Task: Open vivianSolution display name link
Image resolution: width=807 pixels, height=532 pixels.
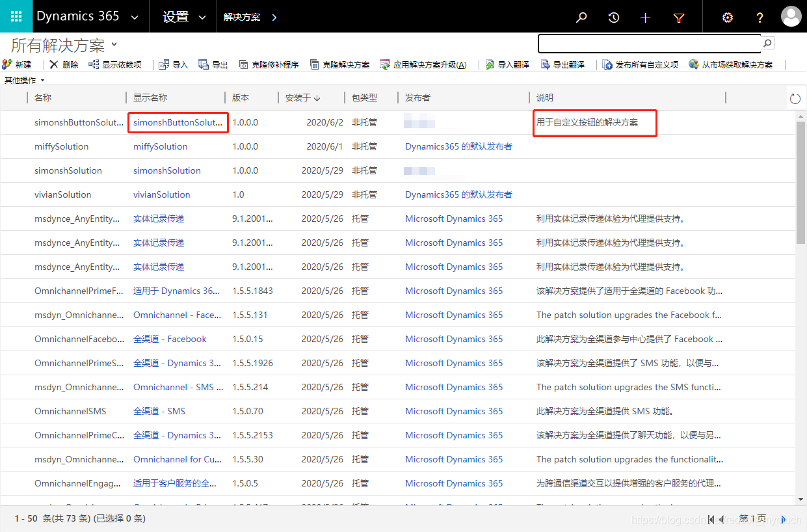Action: [162, 194]
